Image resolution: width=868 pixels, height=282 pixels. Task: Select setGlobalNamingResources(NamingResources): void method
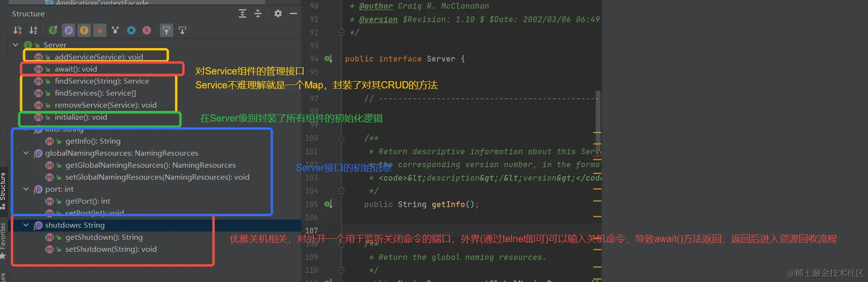click(157, 177)
